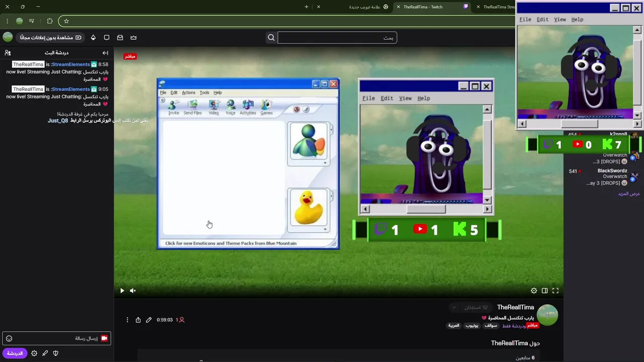This screenshot has height=362, width=644.
Task: Click the sword moderator tools icon
Action: 45,353
